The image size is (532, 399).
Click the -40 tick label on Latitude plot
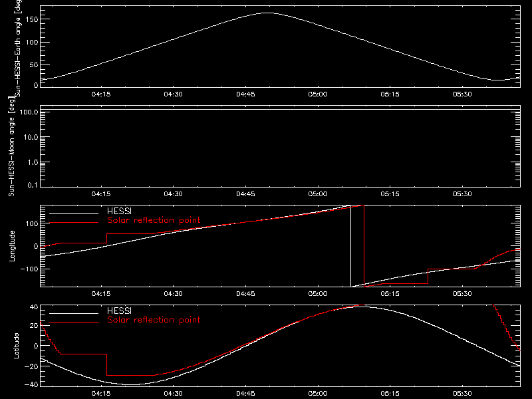click(x=31, y=384)
